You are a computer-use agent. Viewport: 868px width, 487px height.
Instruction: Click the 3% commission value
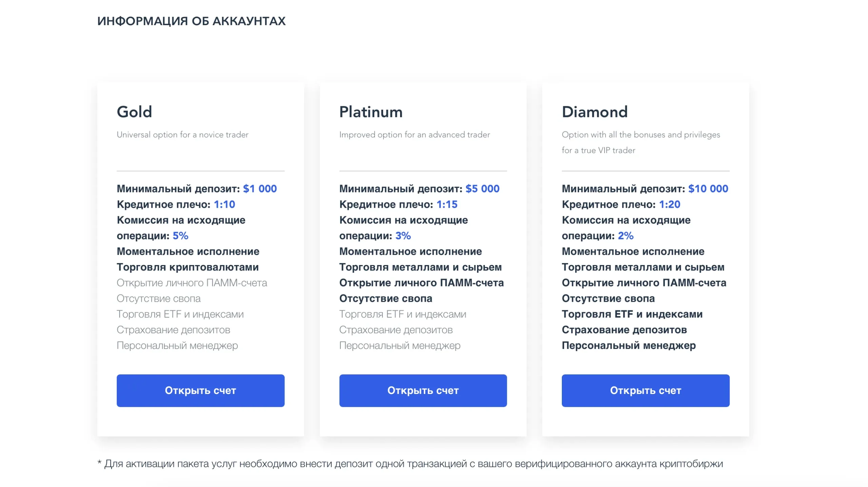click(403, 235)
